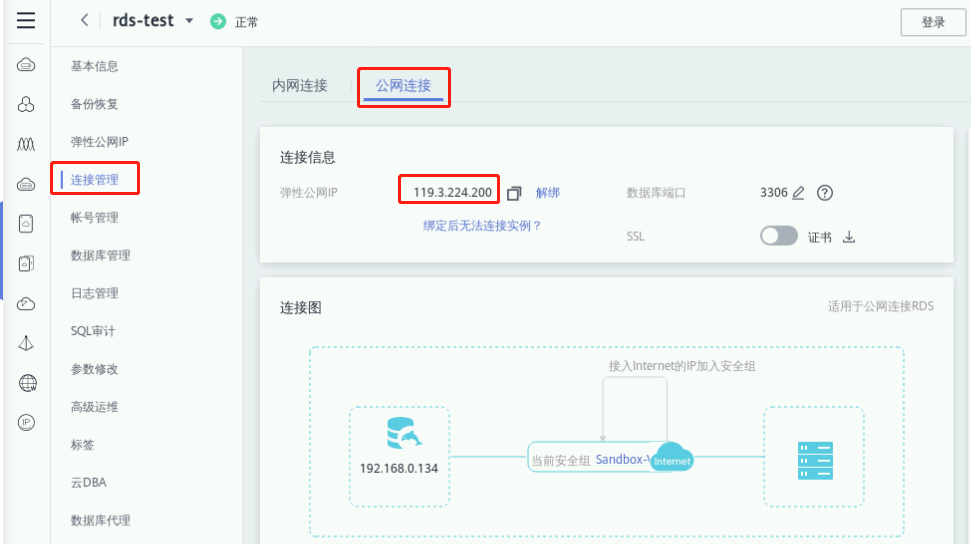Image resolution: width=971 pixels, height=544 pixels.
Task: Open 弹性公网IP in the side menu
Action: click(x=99, y=141)
